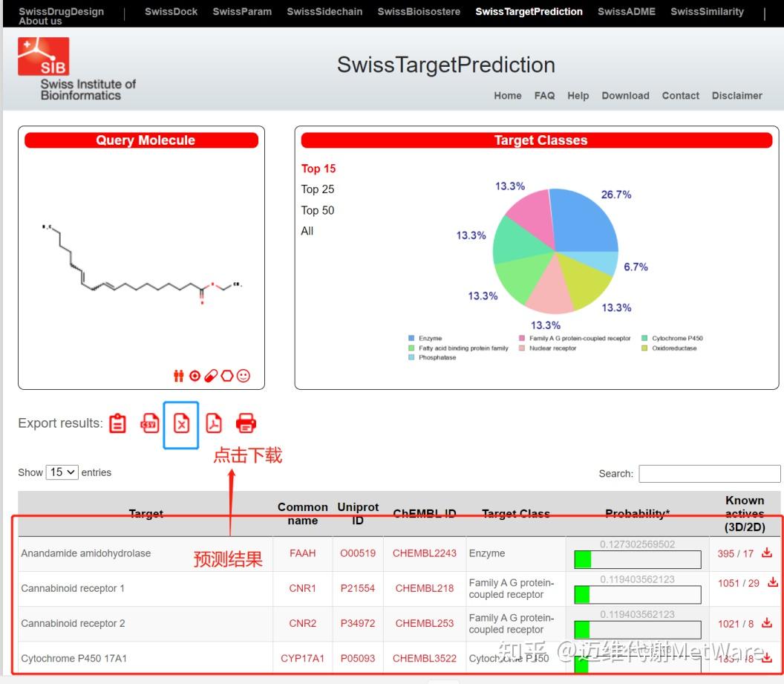Open the Show entries dropdown
The width and height of the screenshot is (784, 684).
pos(62,472)
